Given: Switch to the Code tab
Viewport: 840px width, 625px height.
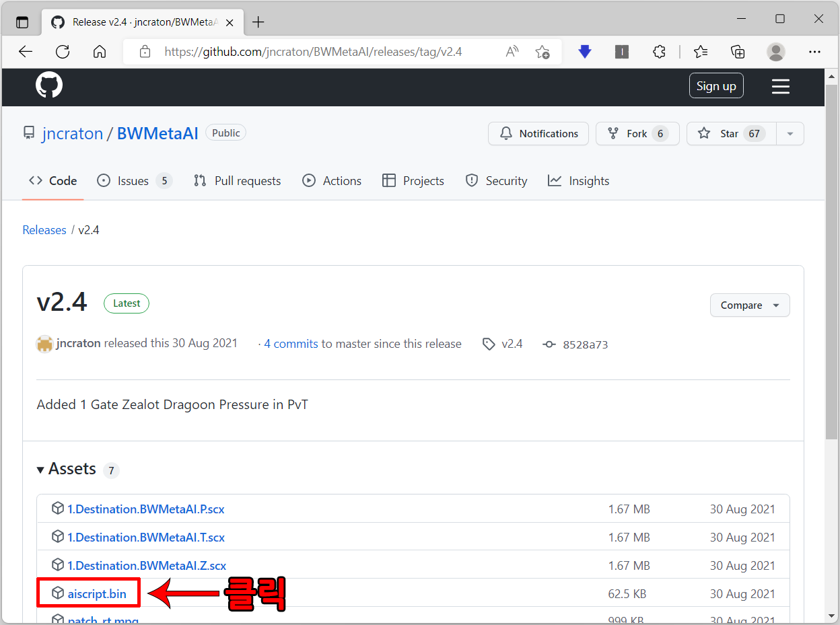Looking at the screenshot, I should coord(53,180).
